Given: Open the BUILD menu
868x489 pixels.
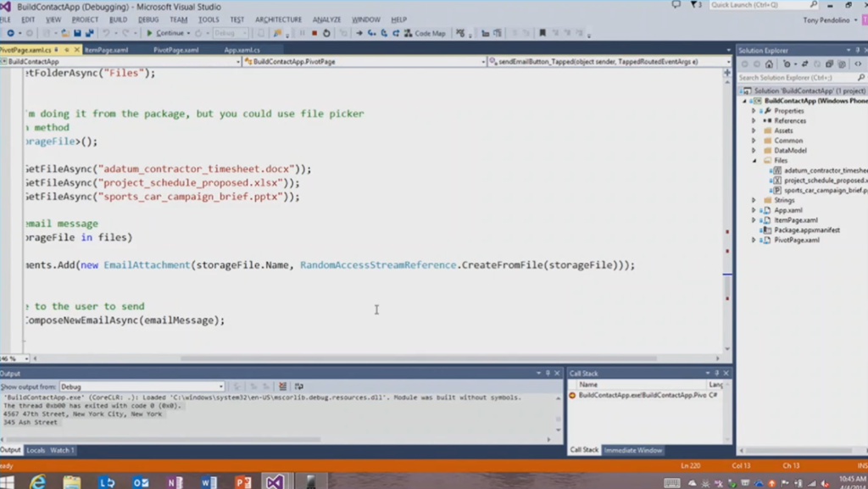Looking at the screenshot, I should 118,19.
